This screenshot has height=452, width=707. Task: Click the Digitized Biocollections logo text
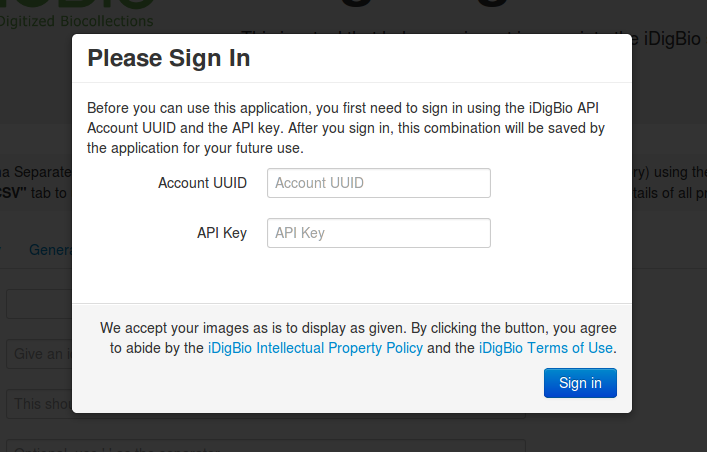[76, 21]
